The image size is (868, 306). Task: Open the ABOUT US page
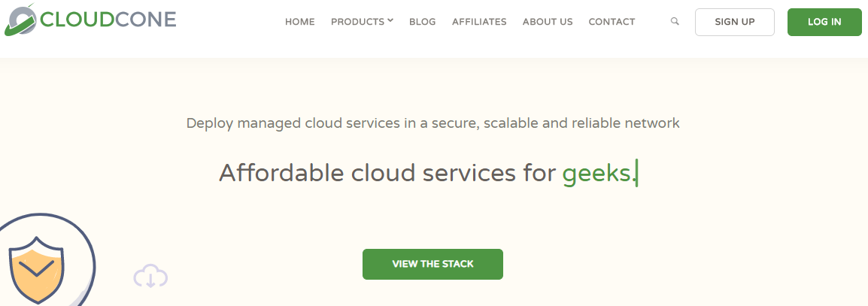548,22
